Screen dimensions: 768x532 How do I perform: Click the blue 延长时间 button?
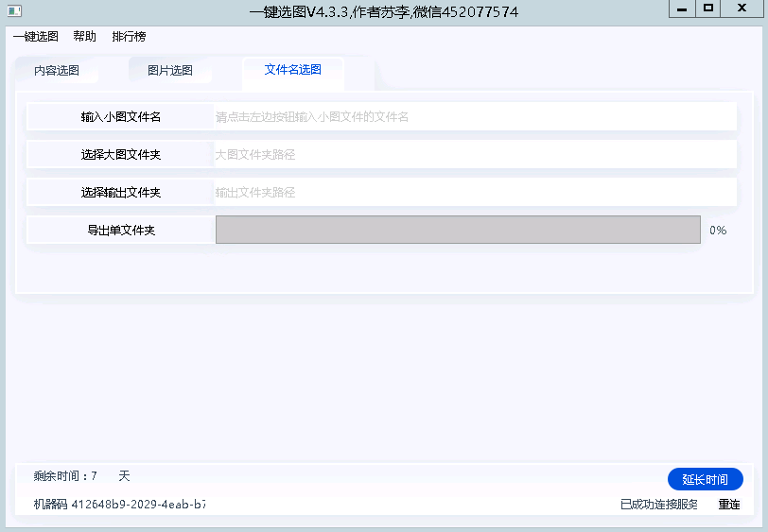(706, 479)
